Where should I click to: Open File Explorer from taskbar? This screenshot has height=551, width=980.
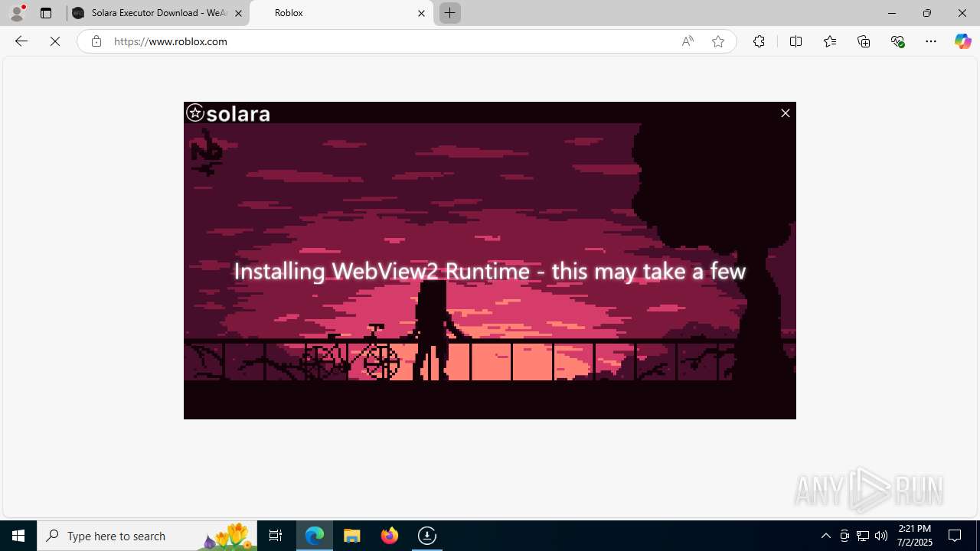click(352, 536)
